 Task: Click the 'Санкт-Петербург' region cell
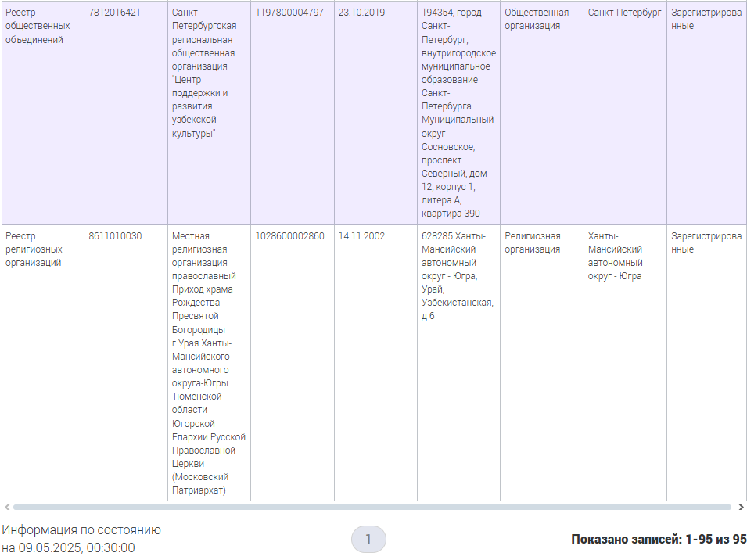click(624, 13)
